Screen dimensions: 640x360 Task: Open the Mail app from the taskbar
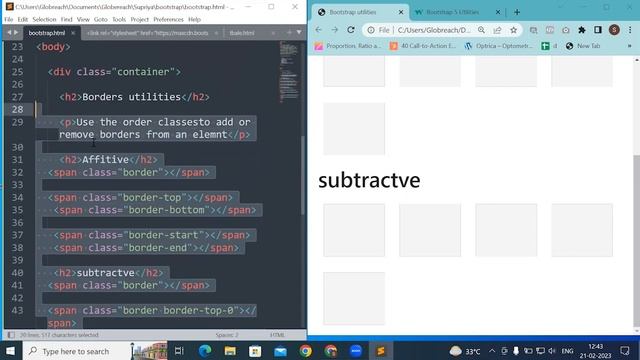click(x=280, y=351)
